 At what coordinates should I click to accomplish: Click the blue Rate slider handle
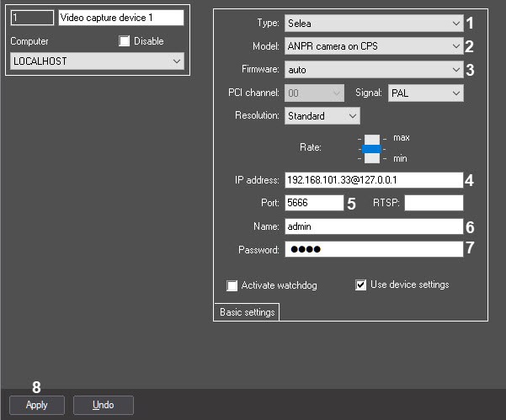click(372, 148)
